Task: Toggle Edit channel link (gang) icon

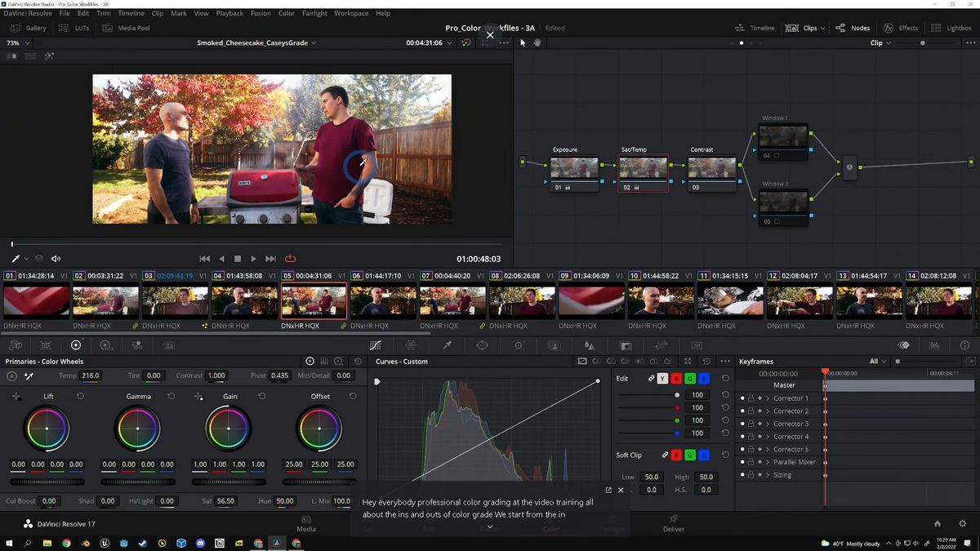Action: point(651,379)
